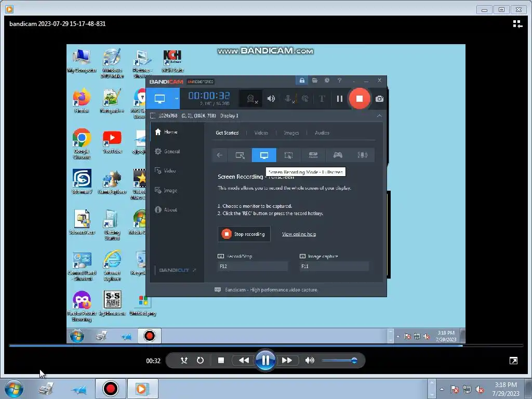Open the Windows Start button on the taskbar
This screenshot has height=399, width=532.
[x=14, y=389]
